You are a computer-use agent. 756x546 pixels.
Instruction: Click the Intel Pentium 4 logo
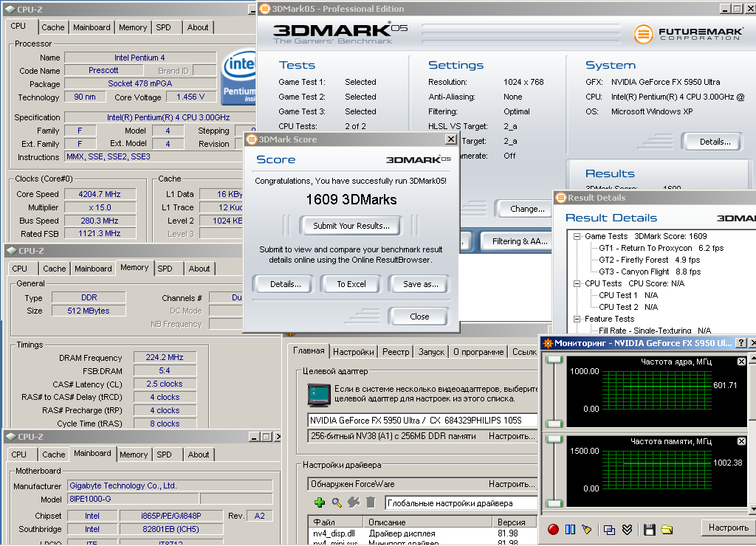coord(238,77)
